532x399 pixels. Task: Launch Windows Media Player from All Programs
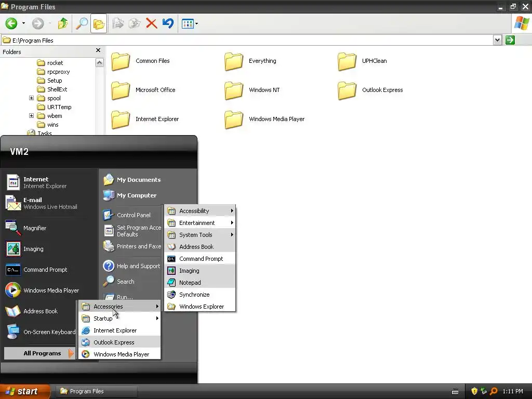click(x=120, y=354)
